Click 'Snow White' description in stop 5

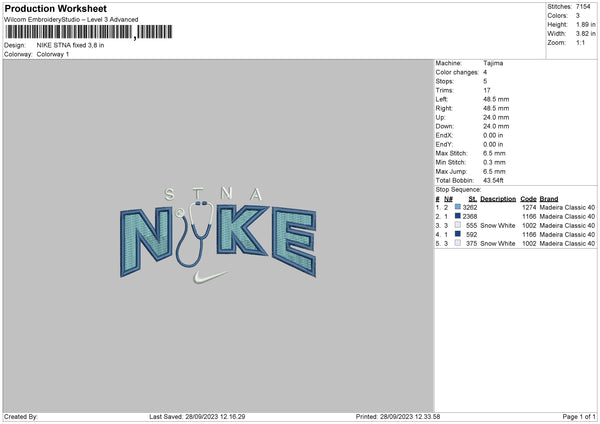[x=497, y=243]
